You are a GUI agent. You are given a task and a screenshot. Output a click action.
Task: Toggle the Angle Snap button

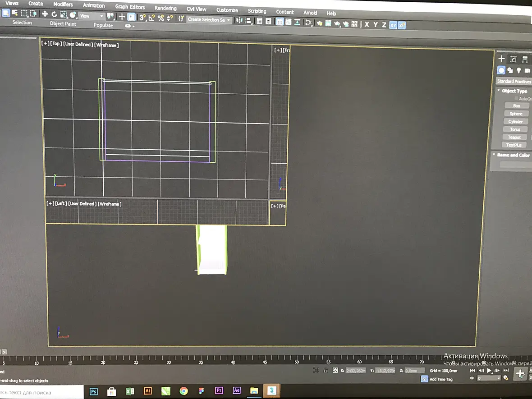(x=151, y=18)
